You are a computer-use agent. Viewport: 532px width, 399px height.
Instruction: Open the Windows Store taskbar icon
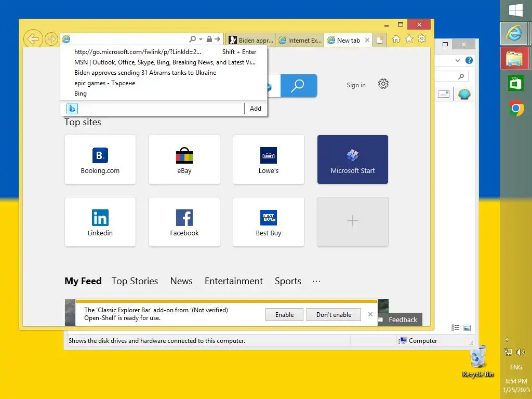point(516,84)
